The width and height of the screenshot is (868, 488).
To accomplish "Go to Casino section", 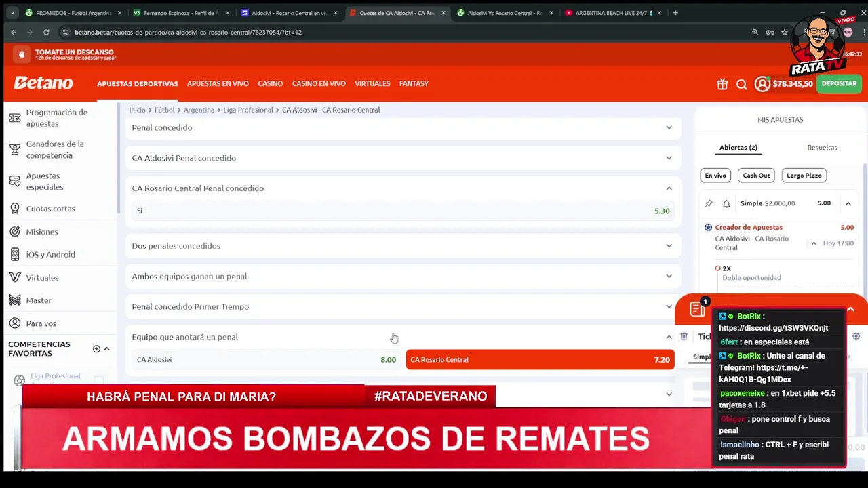I will (270, 84).
